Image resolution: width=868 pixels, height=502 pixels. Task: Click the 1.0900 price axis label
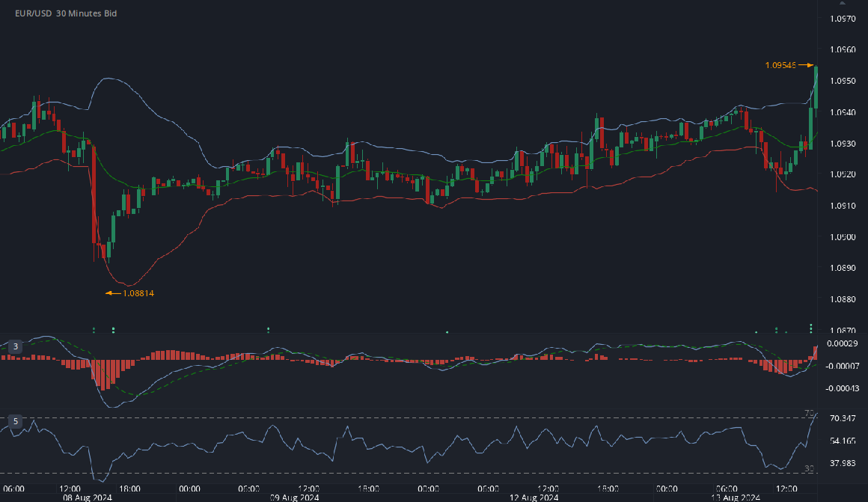coord(843,237)
